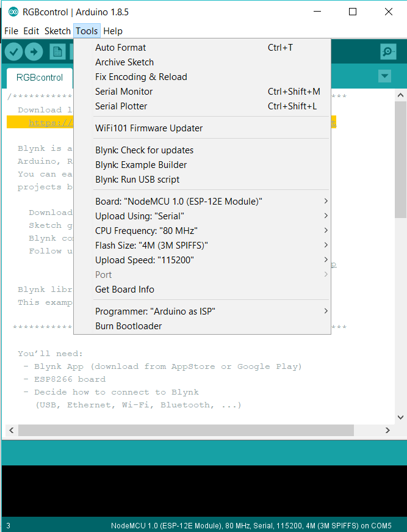Click the "You'll need:" comment line
This screenshot has height=532, width=407.
[x=50, y=354]
